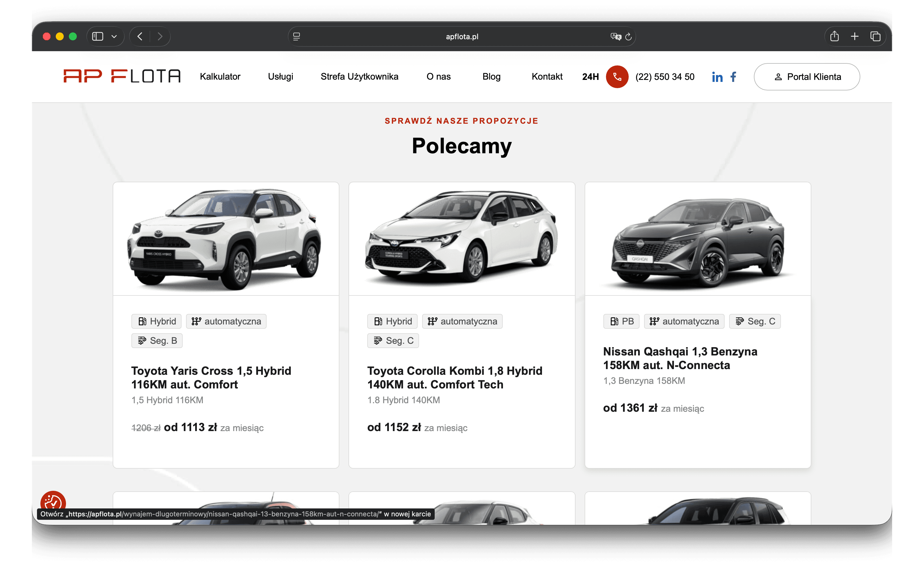This screenshot has width=924, height=567.
Task: Click the SPRAWDŹ NASZE PROPOZYCJE label
Action: tap(461, 121)
